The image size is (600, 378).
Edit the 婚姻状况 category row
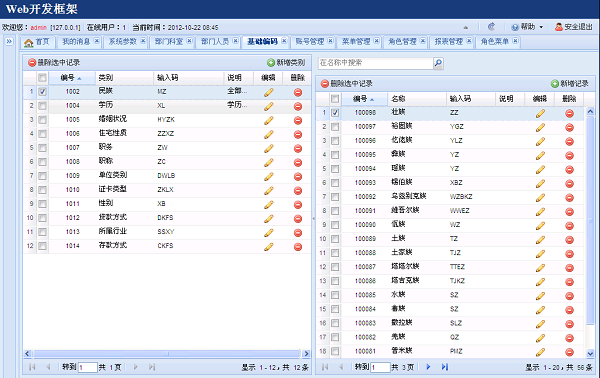point(269,120)
